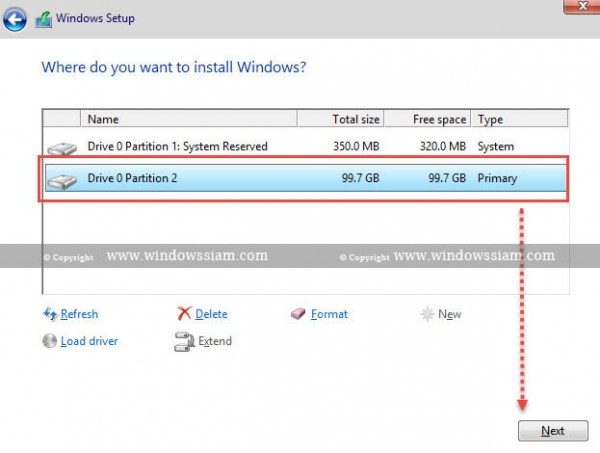600x453 pixels.
Task: Click the Extend option
Action: 215,341
